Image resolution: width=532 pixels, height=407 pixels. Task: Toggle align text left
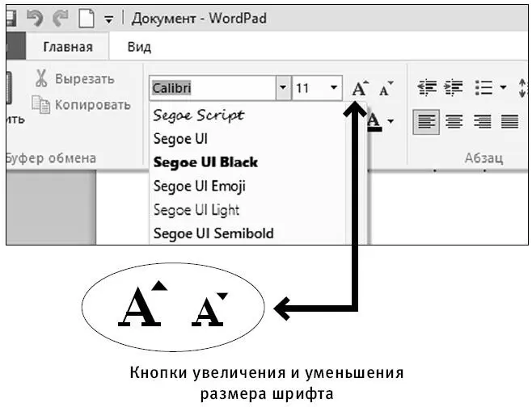pos(426,122)
